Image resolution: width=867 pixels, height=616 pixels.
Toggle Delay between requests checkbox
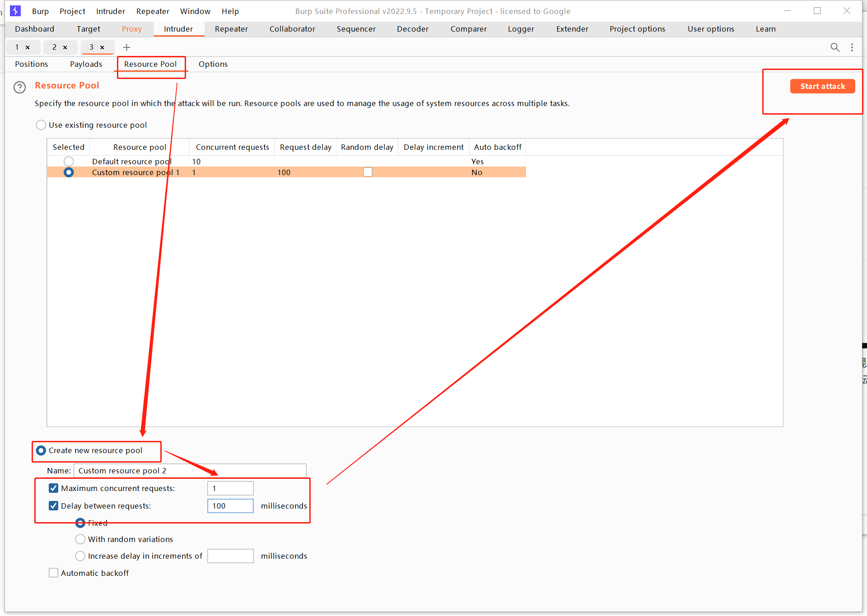[x=53, y=506]
